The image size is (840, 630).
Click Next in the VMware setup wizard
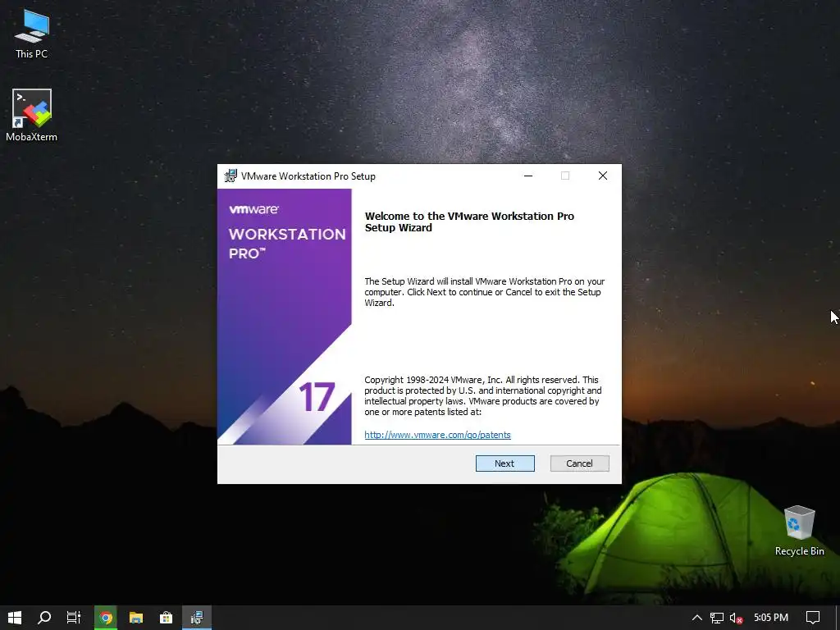(504, 463)
